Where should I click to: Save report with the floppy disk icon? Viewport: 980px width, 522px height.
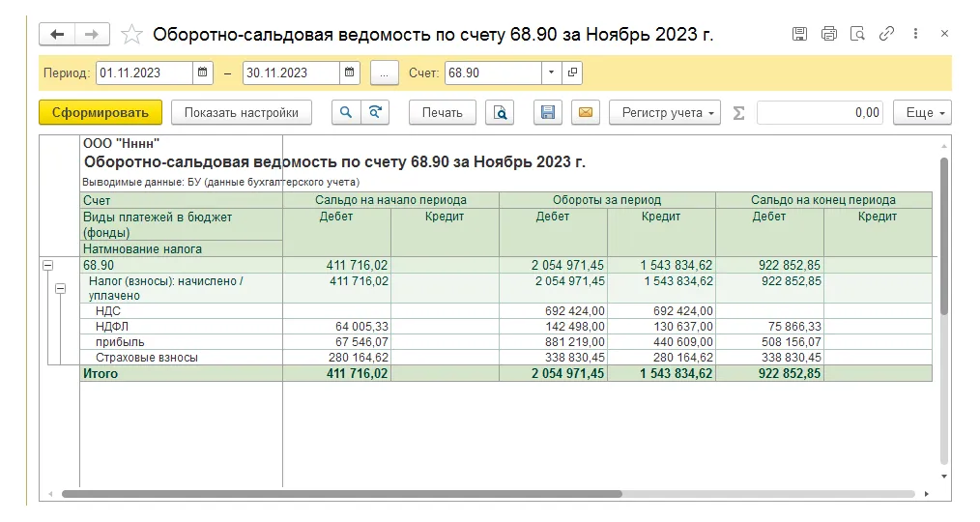coord(548,113)
